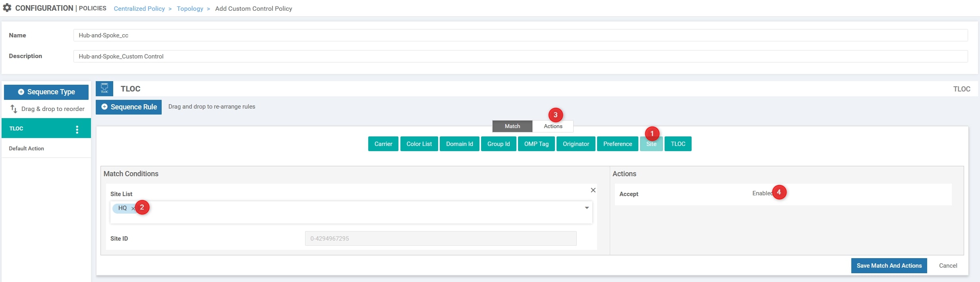This screenshot has width=980, height=282.
Task: Click the Site List selection box
Action: 351,212
